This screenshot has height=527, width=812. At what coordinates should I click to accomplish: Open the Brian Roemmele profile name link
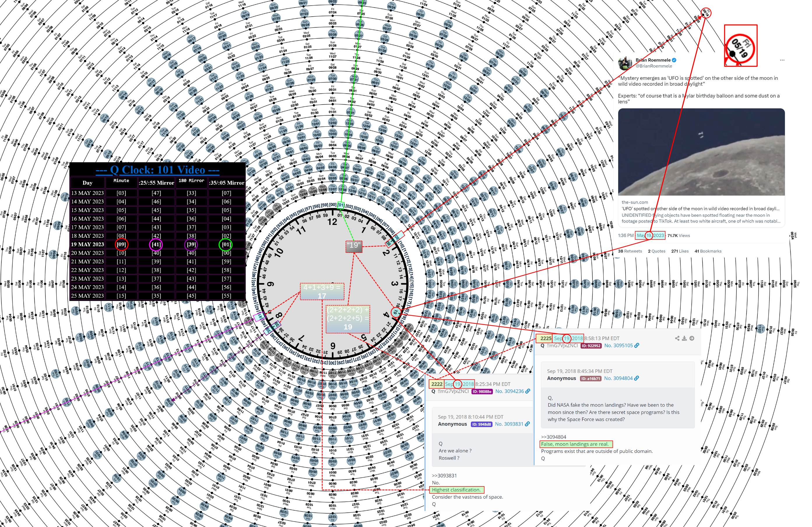(x=653, y=60)
